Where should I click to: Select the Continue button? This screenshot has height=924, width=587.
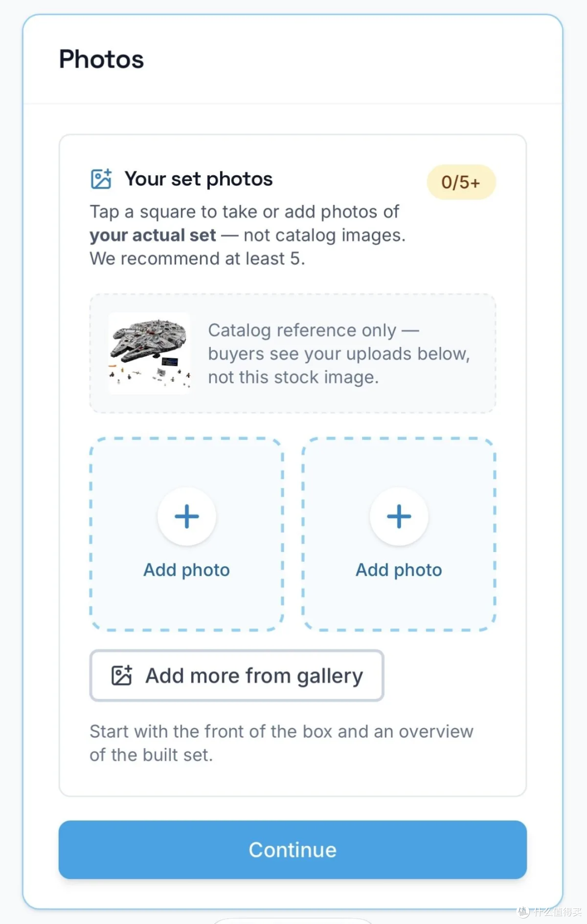click(x=292, y=849)
